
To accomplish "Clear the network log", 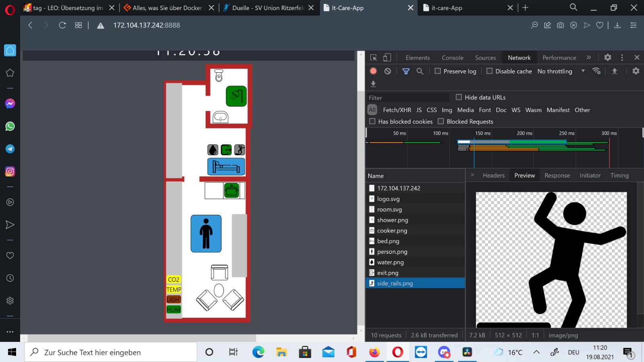I will 387,71.
